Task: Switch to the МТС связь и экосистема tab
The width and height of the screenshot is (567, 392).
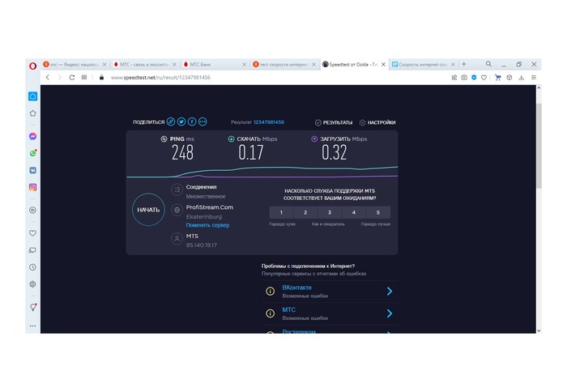Action: point(145,64)
